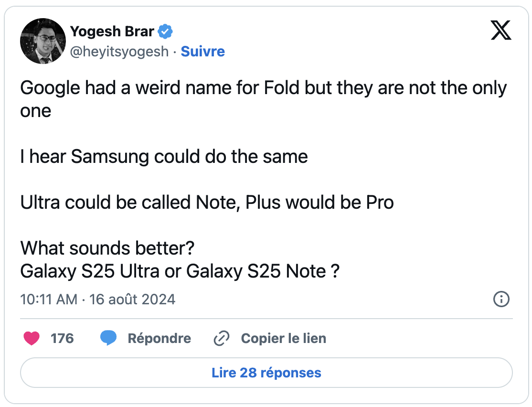532x407 pixels.
Task: Click the 'Google had a weird name' sentence
Action: point(263,99)
